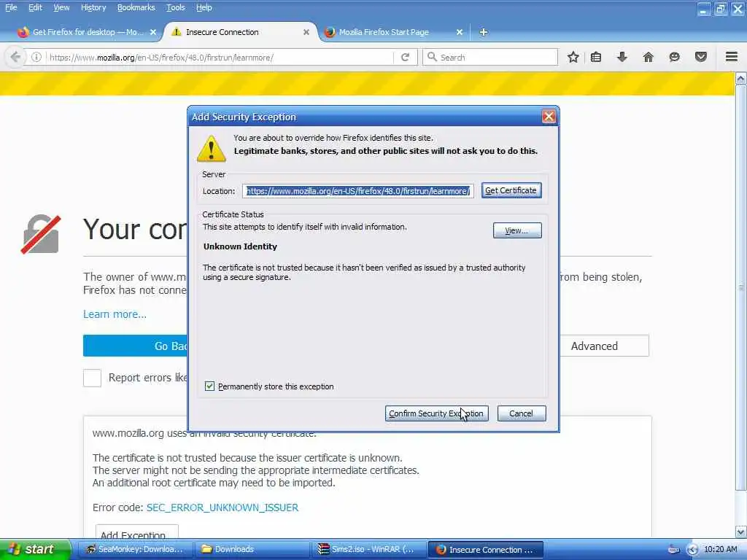The width and height of the screenshot is (747, 560).
Task: Click the system tray device icon
Action: coord(673,550)
